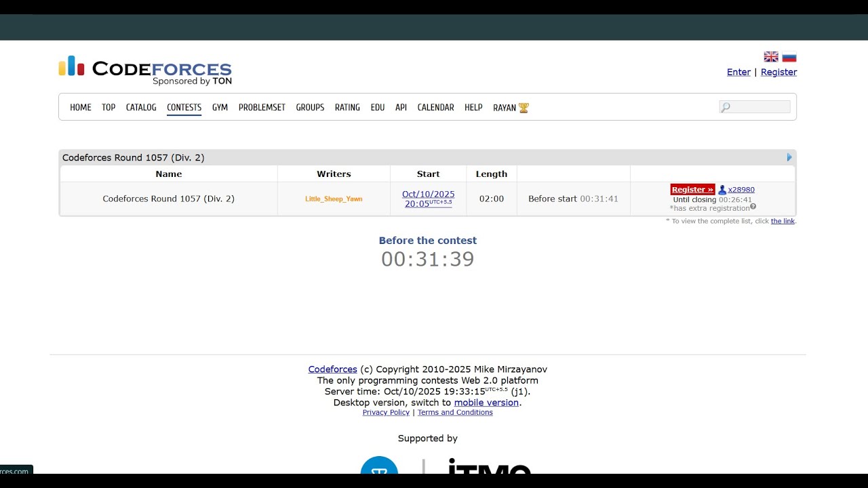Open the CATALOG section
This screenshot has width=868, height=488.
(x=141, y=108)
